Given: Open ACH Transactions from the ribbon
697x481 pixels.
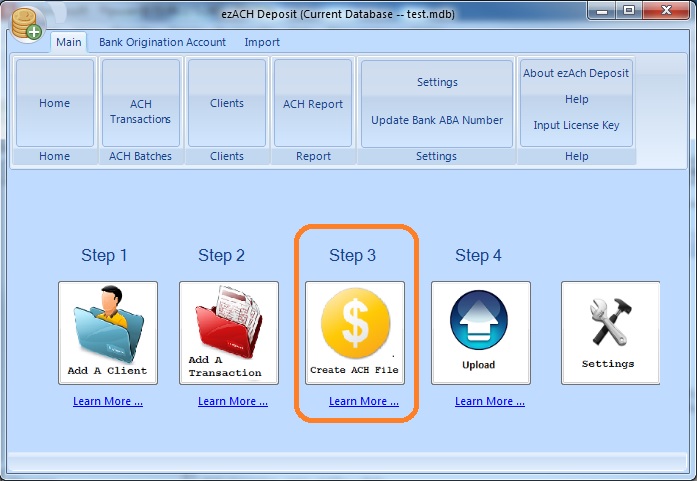Looking at the screenshot, I should (141, 111).
